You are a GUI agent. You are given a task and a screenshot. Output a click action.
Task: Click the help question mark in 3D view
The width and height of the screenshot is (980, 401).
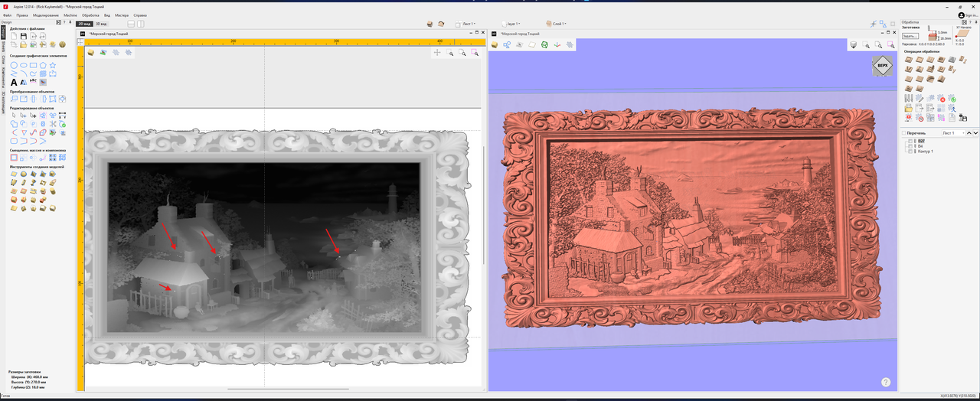[886, 382]
